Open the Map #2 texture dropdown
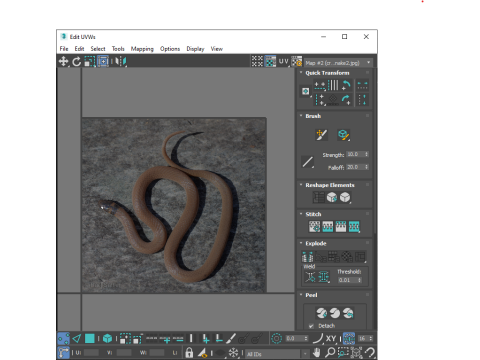This screenshot has height=360, width=480. click(338, 63)
